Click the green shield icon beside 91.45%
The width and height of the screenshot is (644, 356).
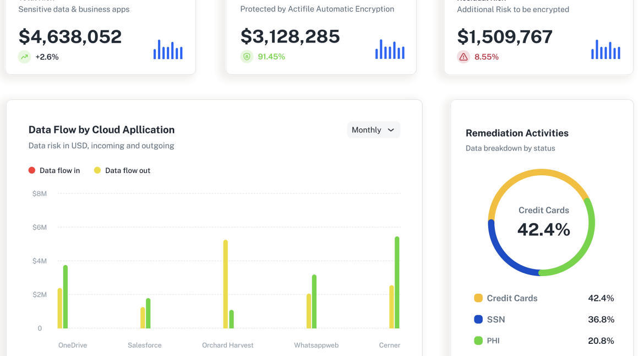(x=247, y=57)
